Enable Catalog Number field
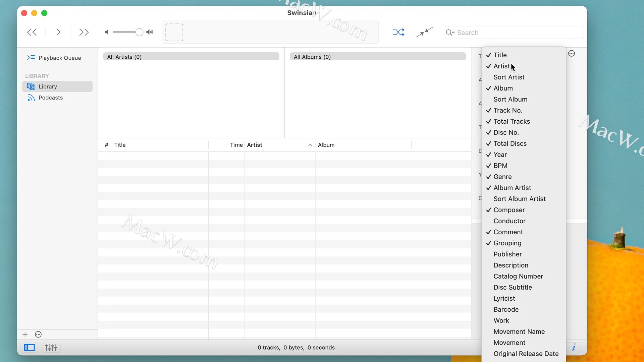Image resolution: width=644 pixels, height=362 pixels. (x=524, y=276)
